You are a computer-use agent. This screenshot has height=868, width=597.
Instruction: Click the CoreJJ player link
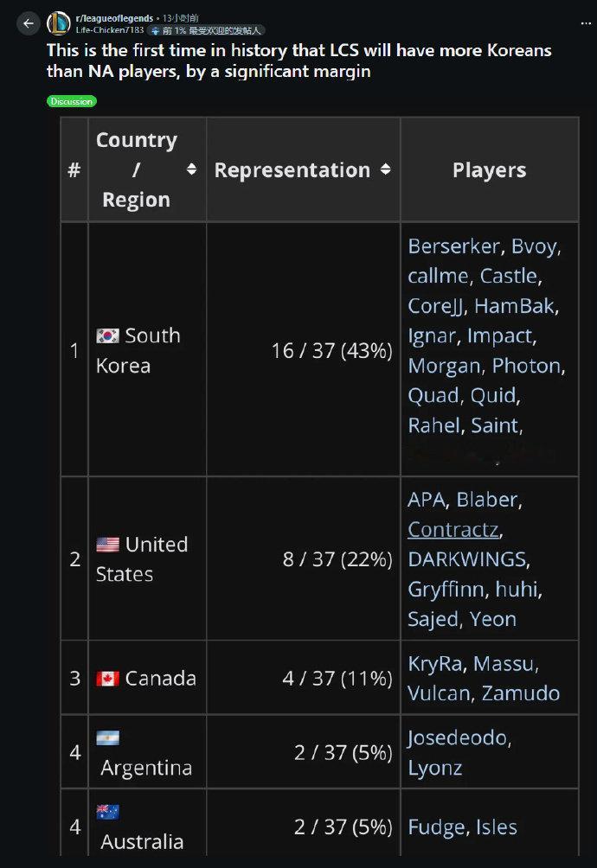pos(436,306)
